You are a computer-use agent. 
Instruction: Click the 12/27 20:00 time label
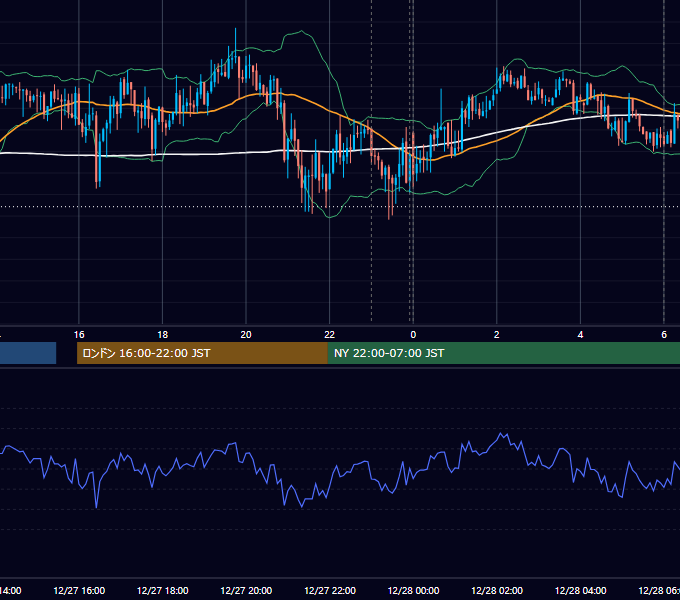coord(246,590)
